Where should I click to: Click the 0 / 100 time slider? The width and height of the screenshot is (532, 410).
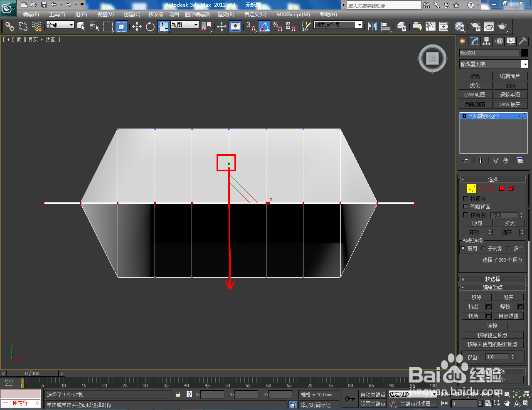point(32,373)
